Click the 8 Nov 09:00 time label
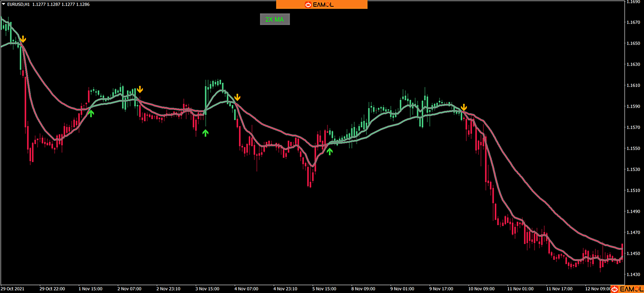Image resolution: width=644 pixels, height=293 pixels. [363, 289]
